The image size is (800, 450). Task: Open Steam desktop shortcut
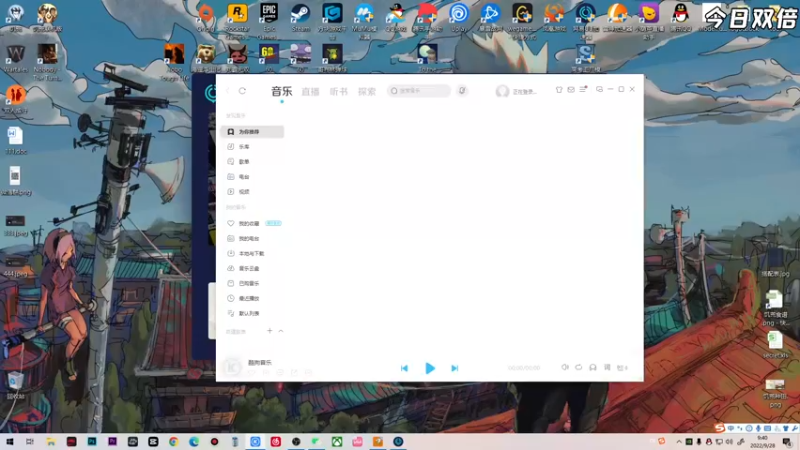301,18
